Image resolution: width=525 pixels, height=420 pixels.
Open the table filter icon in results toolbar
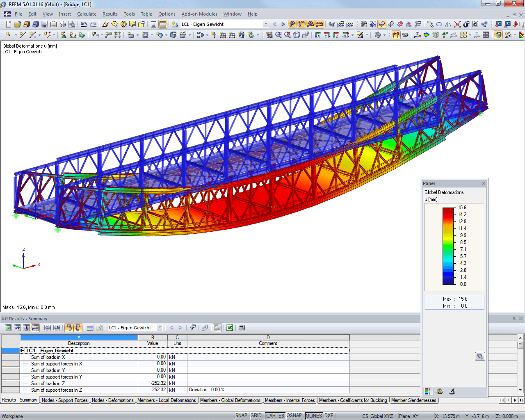tap(192, 327)
